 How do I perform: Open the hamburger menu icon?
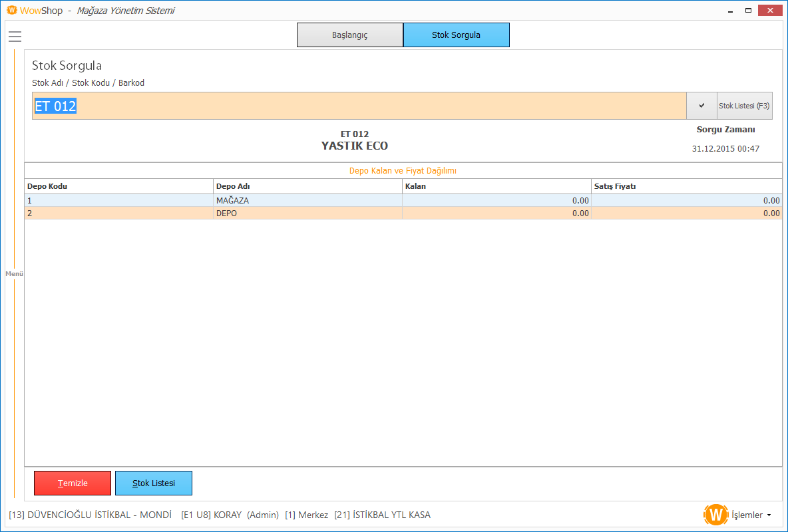(15, 37)
